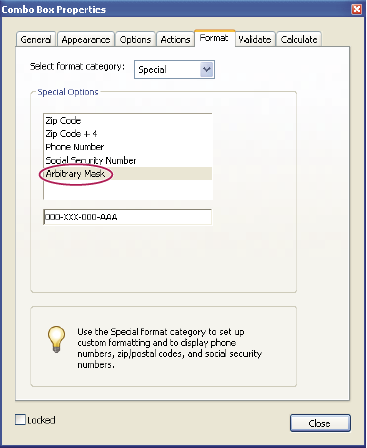The width and height of the screenshot is (367, 448).
Task: Click the lightbulb tip icon
Action: (56, 339)
